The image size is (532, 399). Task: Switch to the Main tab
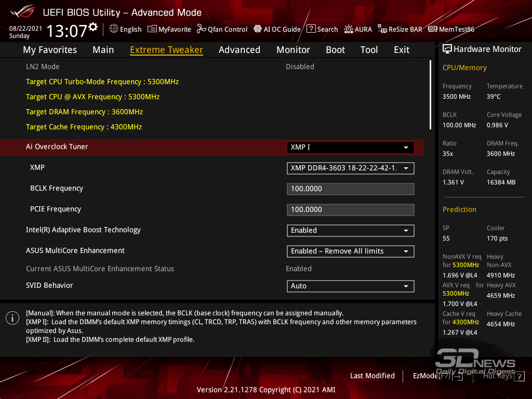[x=103, y=50]
